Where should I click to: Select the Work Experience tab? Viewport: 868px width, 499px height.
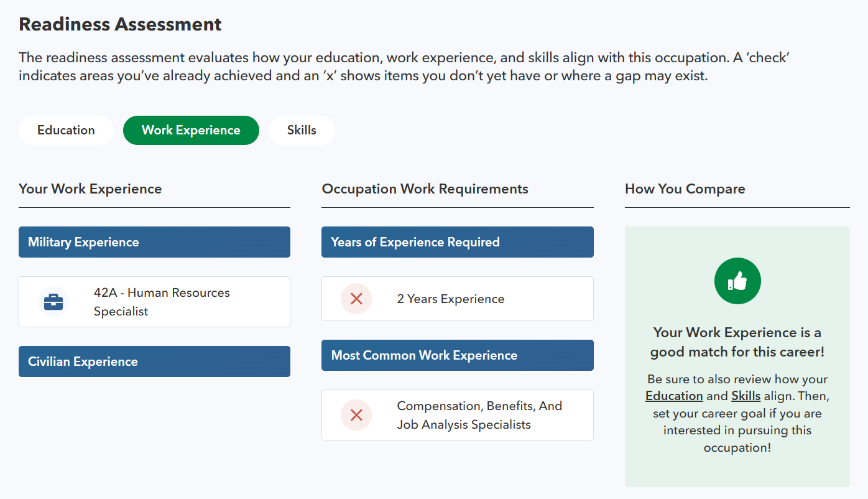point(191,130)
